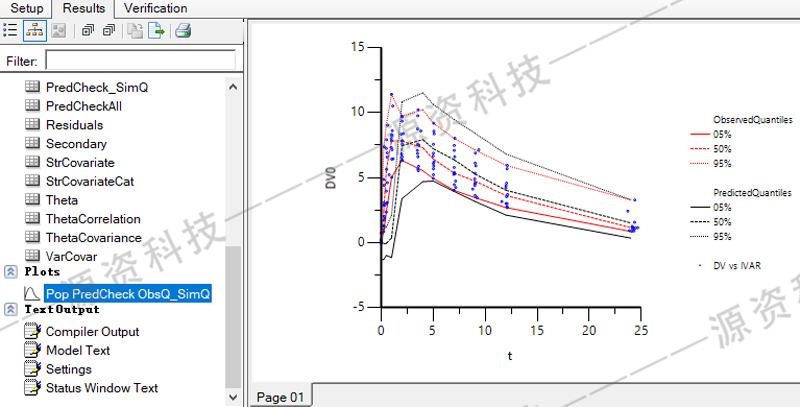Click table icon beside Residuals
800x407 pixels.
(32, 125)
